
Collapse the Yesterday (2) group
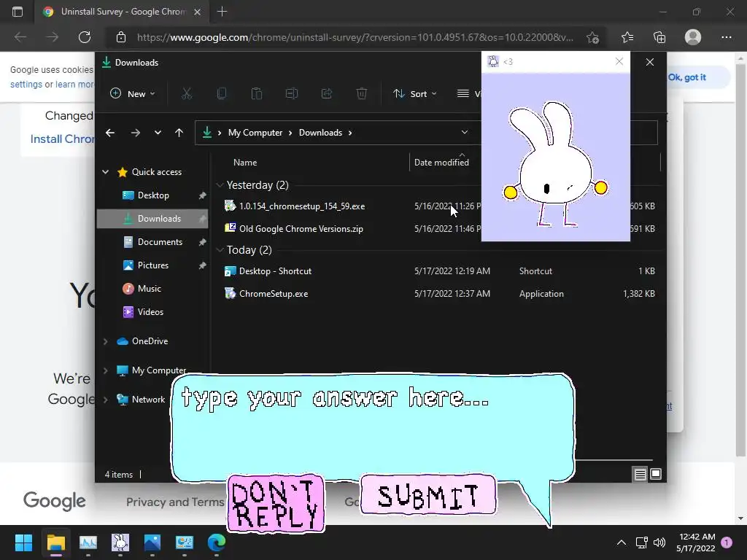pos(220,185)
